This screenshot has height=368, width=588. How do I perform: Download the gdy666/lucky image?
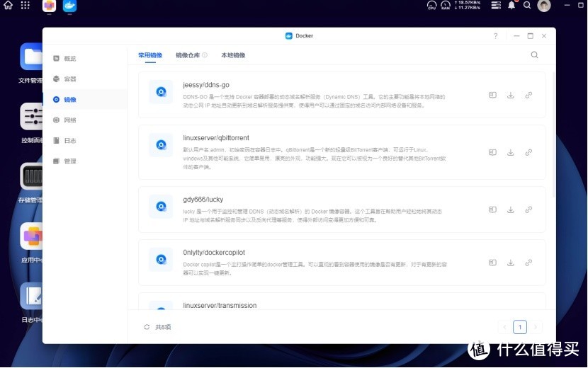coord(510,210)
